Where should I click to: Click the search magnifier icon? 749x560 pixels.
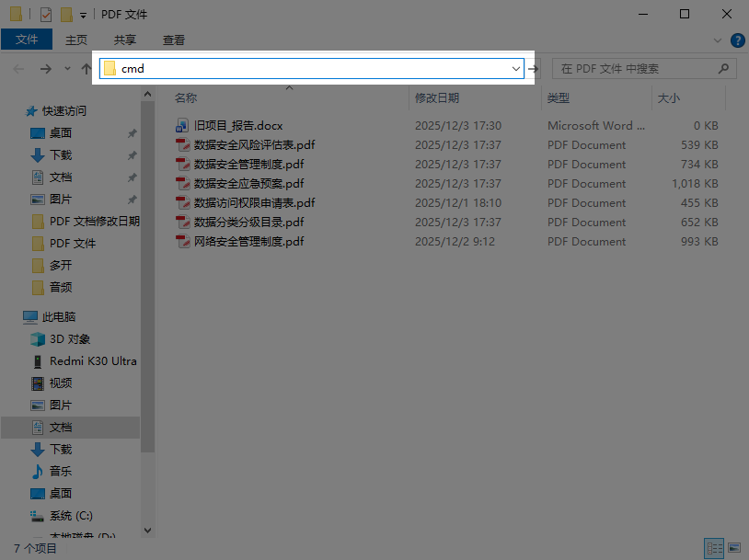tap(724, 68)
